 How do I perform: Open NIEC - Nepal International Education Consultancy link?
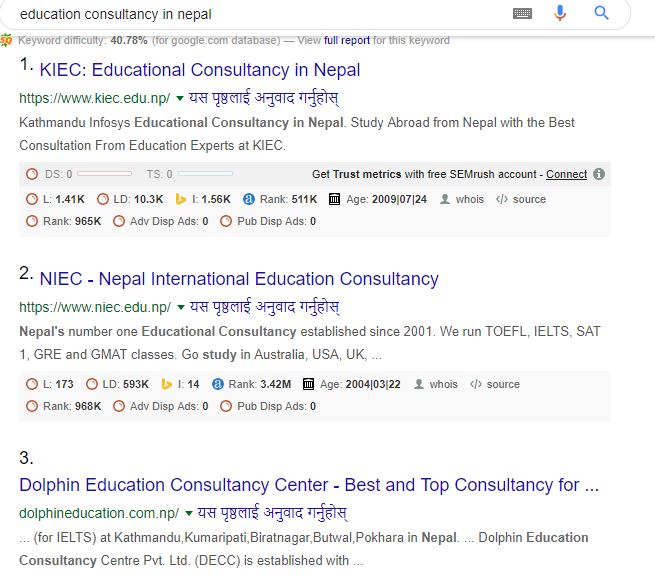pyautogui.click(x=239, y=279)
